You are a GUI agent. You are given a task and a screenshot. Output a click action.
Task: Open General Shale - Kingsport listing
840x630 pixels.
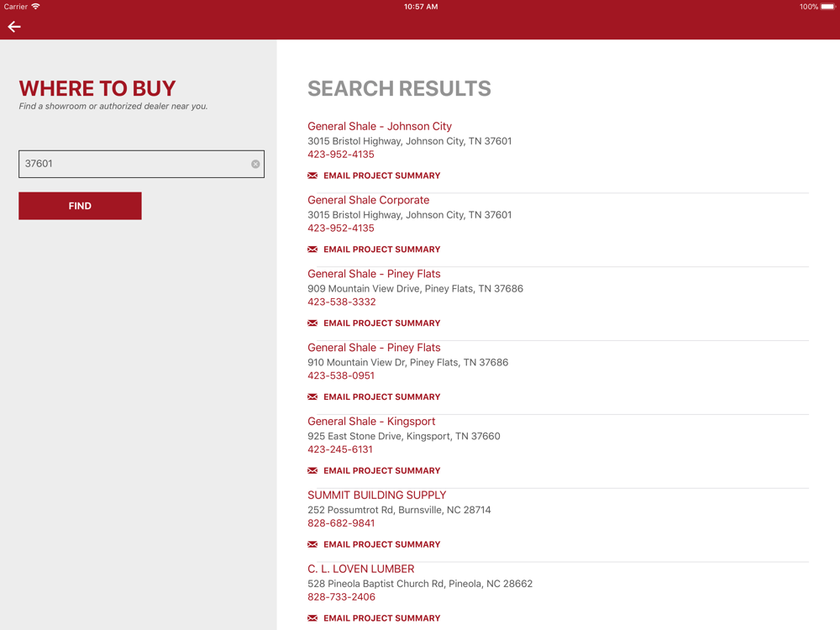(371, 422)
